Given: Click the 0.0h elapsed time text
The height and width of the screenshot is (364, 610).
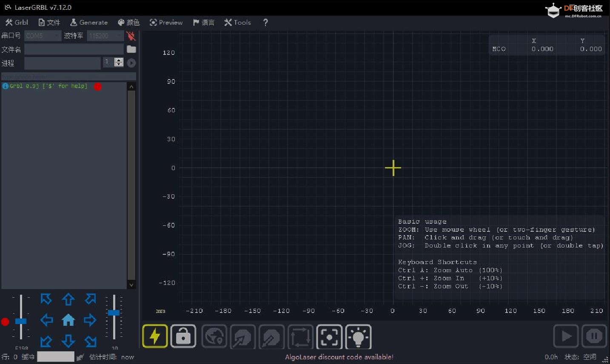Looking at the screenshot, I should [551, 357].
